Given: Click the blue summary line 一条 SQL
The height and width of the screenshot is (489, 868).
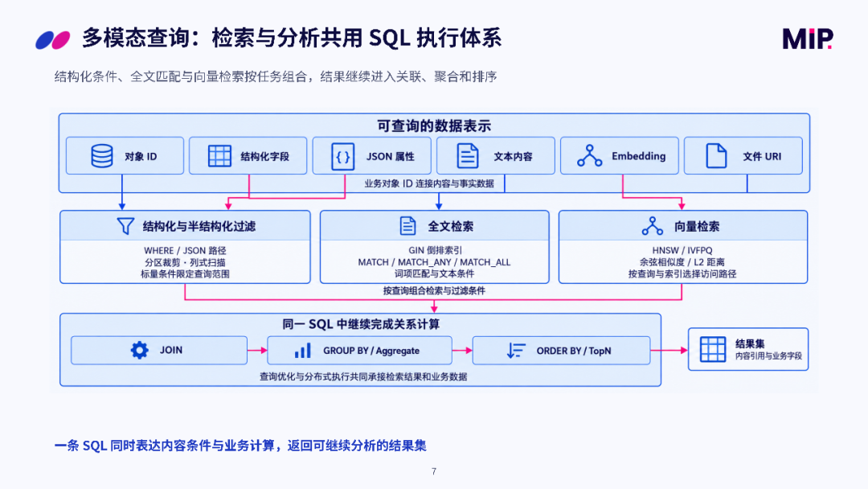Looking at the screenshot, I should coord(240,446).
